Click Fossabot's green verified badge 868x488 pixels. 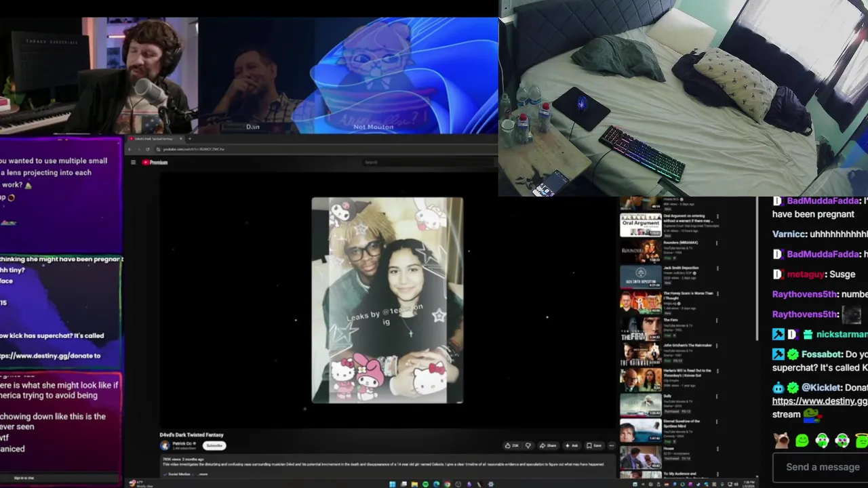point(793,354)
